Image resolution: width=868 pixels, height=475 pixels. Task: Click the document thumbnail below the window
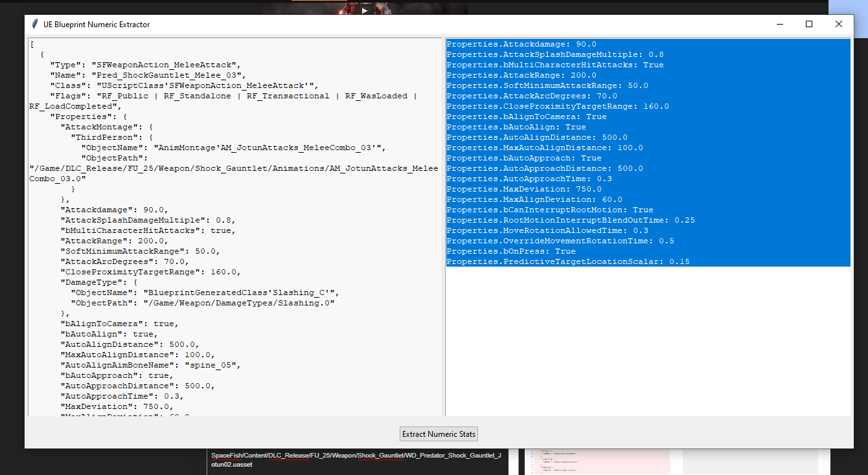[597, 461]
